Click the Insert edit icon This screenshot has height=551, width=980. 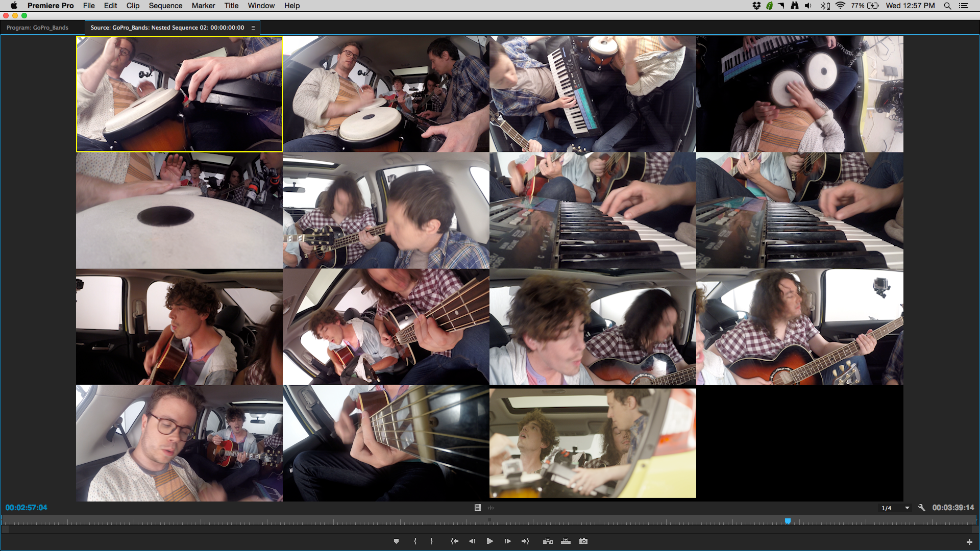point(548,541)
